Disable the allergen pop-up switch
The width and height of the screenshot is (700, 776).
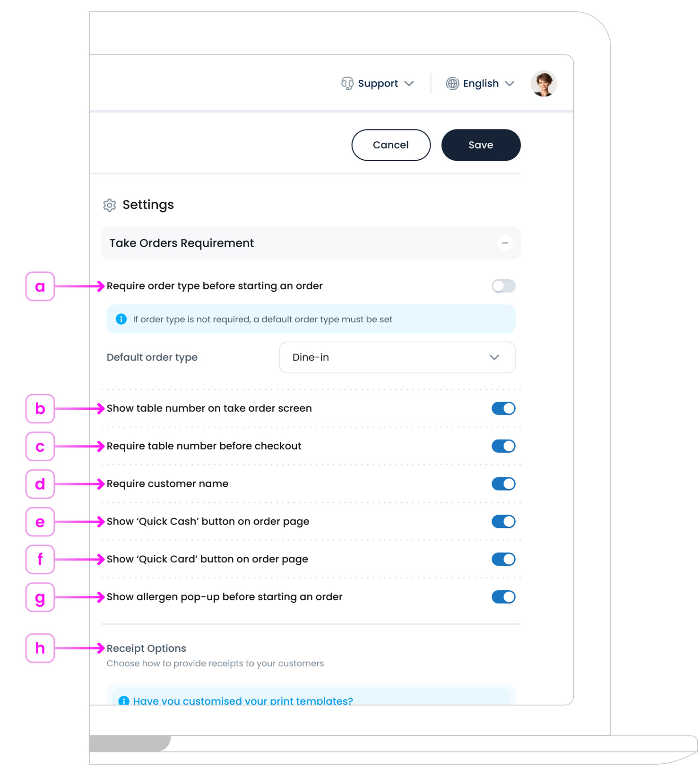pyautogui.click(x=503, y=597)
